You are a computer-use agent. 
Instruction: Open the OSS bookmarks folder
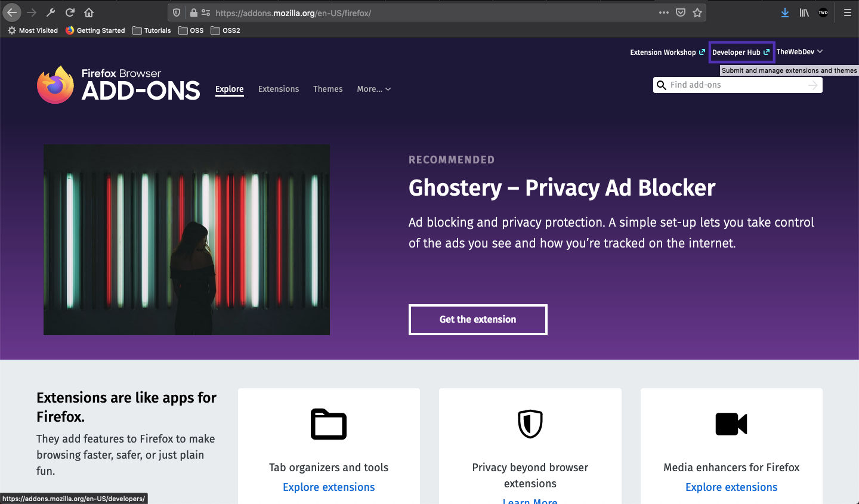point(191,30)
